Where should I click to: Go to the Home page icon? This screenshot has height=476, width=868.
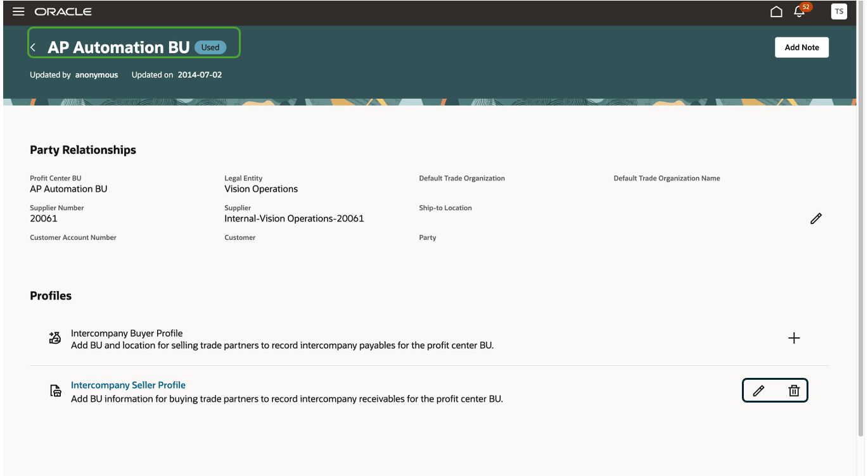click(x=776, y=11)
